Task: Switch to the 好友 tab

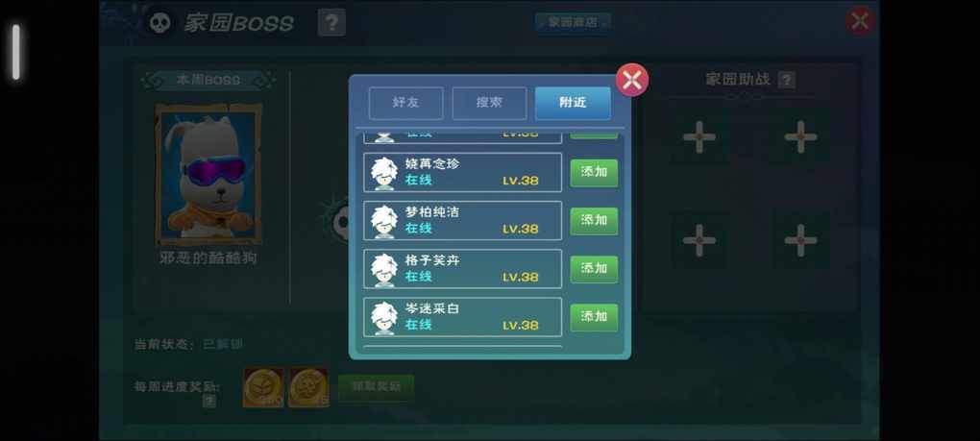Action: pos(405,103)
